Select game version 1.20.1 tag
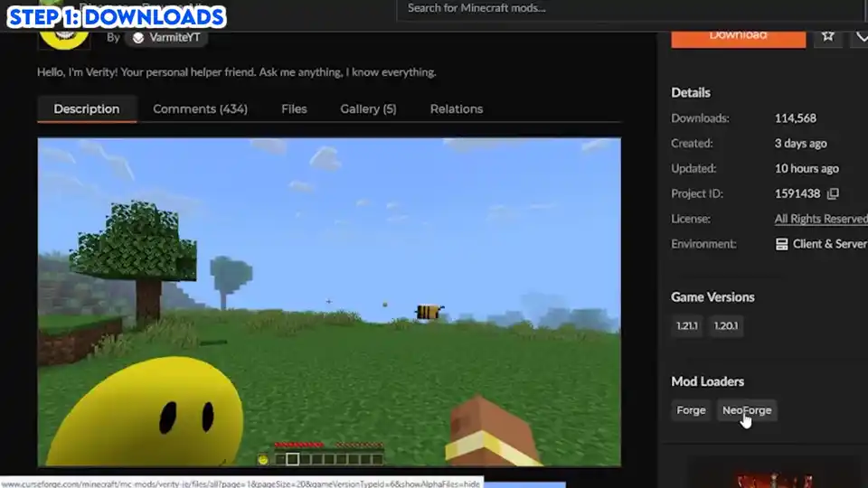Screen dimensions: 868x488 (726, 326)
